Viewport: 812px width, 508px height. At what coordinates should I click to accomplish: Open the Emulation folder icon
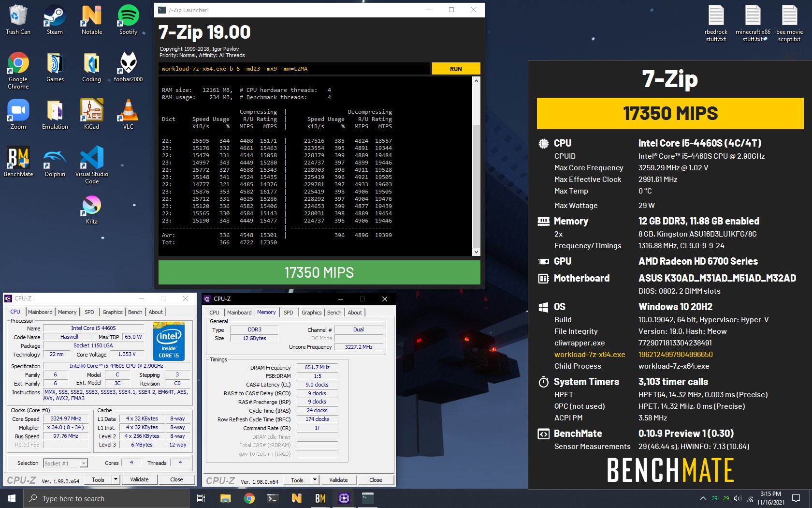tap(55, 114)
